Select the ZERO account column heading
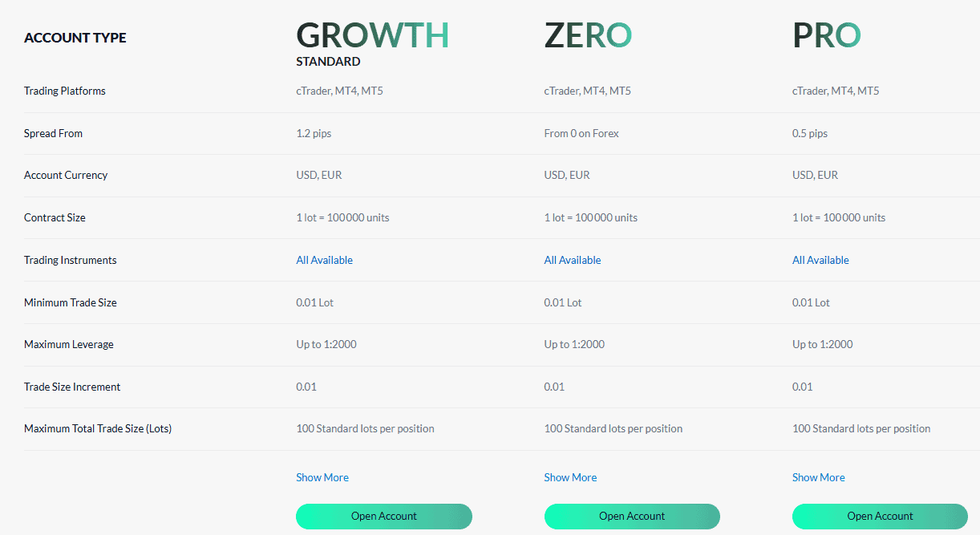 pos(588,34)
